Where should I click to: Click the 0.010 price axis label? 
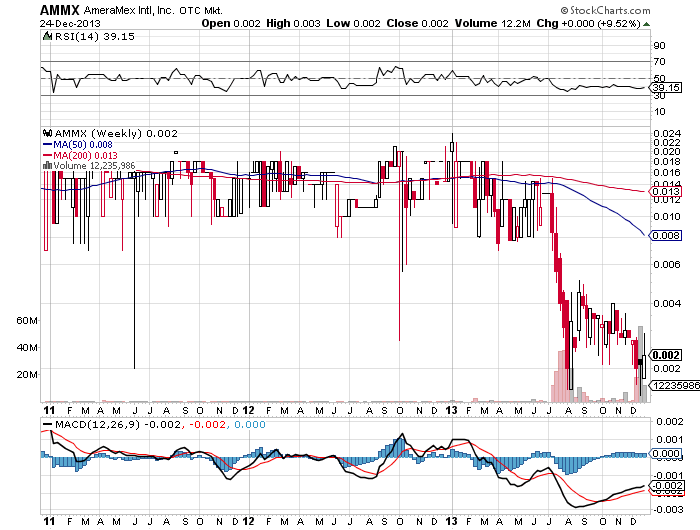667,217
